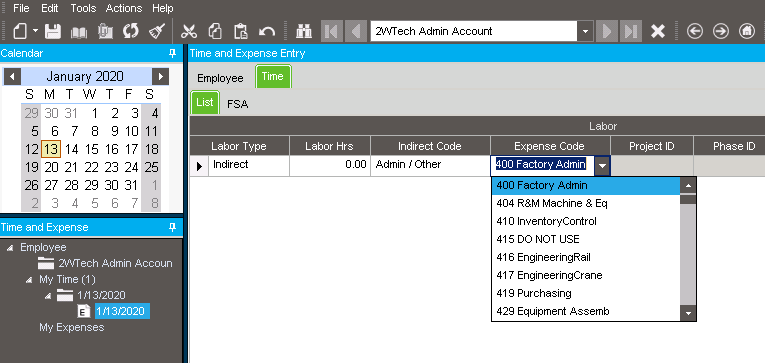Choose 410 InventoryControl option
Viewport: 765px width, 363px height.
(585, 222)
